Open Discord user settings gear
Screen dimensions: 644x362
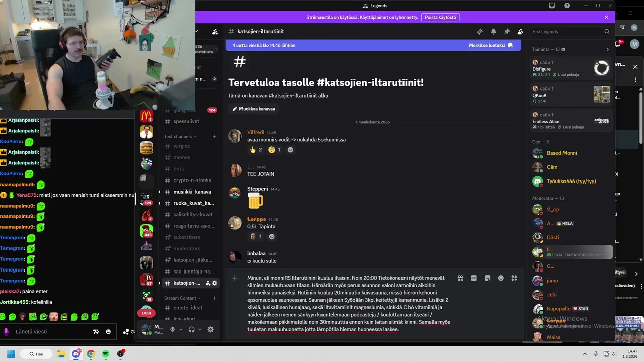pyautogui.click(x=211, y=330)
